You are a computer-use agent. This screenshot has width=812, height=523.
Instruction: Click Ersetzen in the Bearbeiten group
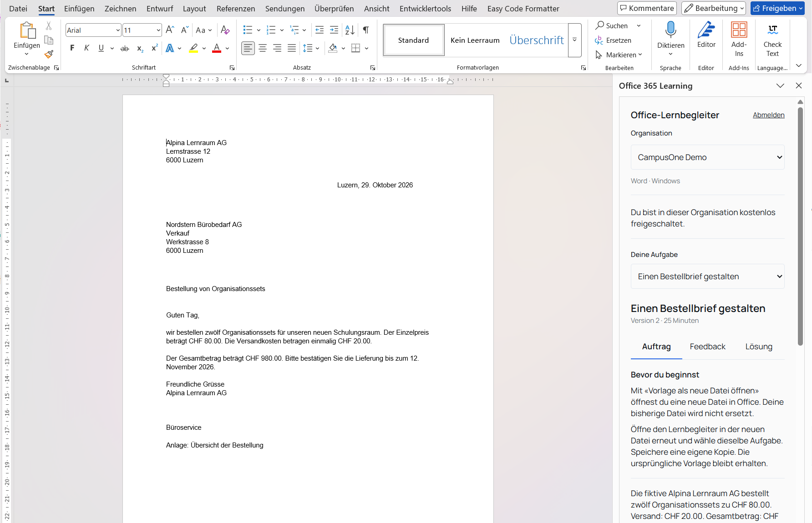[x=613, y=40]
